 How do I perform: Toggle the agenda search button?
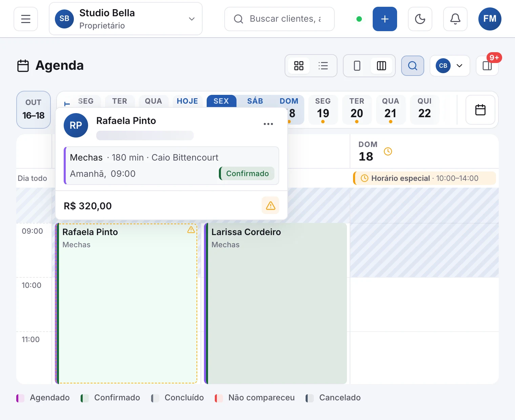[x=413, y=66]
